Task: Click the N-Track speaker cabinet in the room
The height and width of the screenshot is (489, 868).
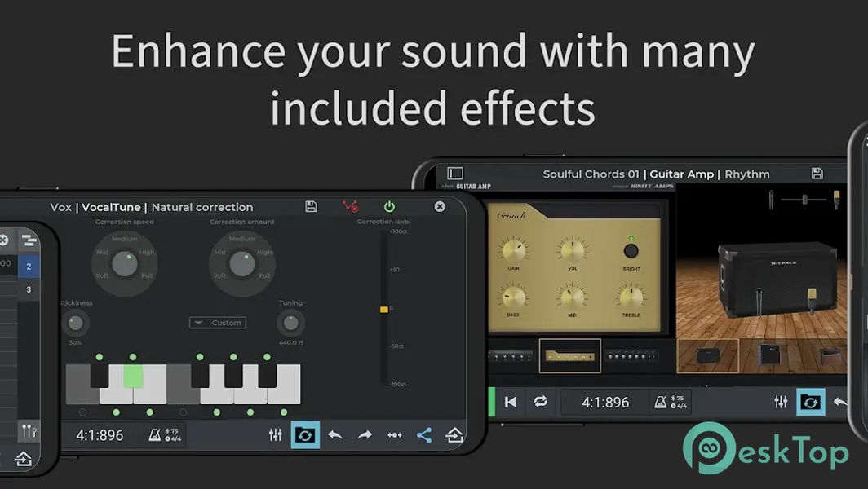Action: (x=777, y=280)
